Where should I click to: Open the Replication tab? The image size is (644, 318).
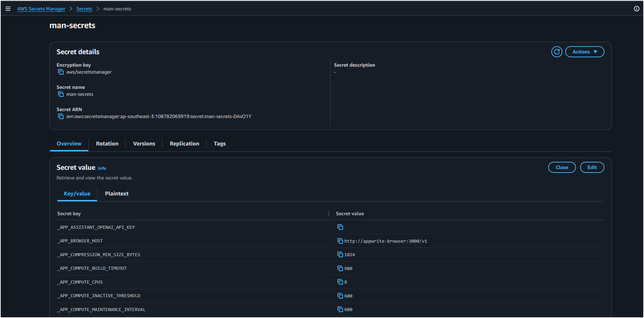coord(184,144)
